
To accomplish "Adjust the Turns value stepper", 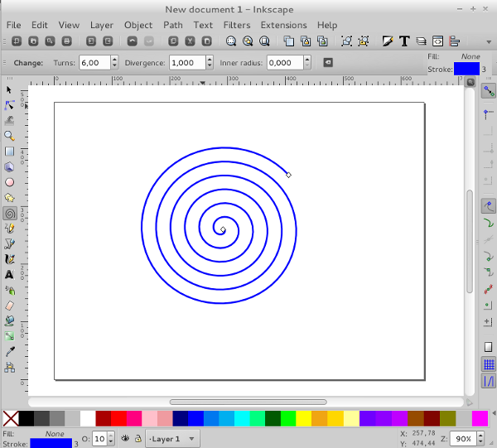I will (115, 62).
